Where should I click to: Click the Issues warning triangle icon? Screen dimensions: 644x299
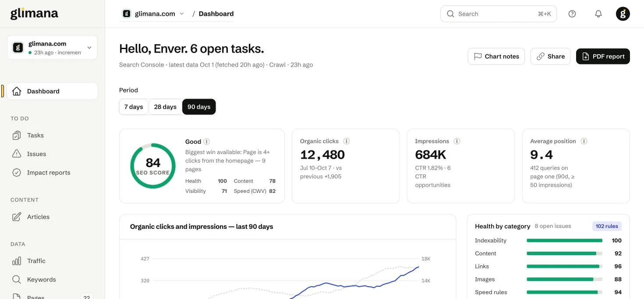tap(17, 154)
